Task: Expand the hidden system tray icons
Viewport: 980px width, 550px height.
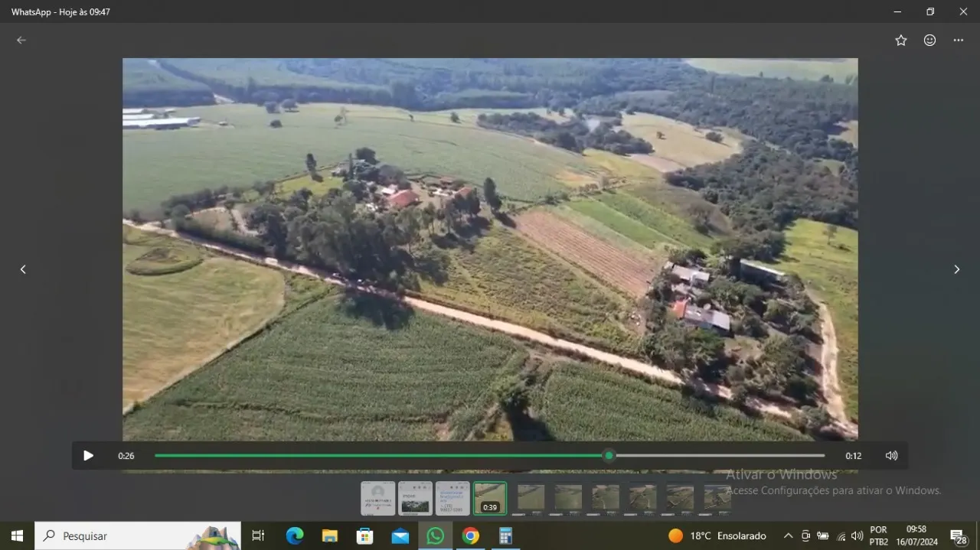Action: pos(788,536)
